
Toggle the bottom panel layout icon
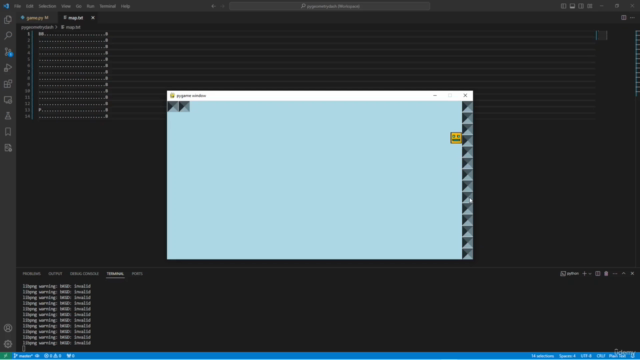pyautogui.click(x=572, y=6)
